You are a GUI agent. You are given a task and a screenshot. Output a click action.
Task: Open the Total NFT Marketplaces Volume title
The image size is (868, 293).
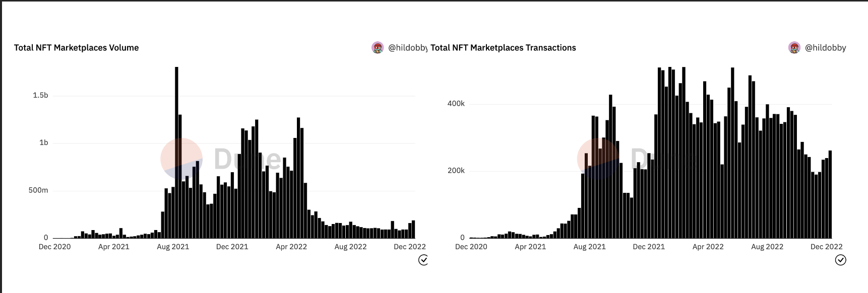tap(76, 48)
